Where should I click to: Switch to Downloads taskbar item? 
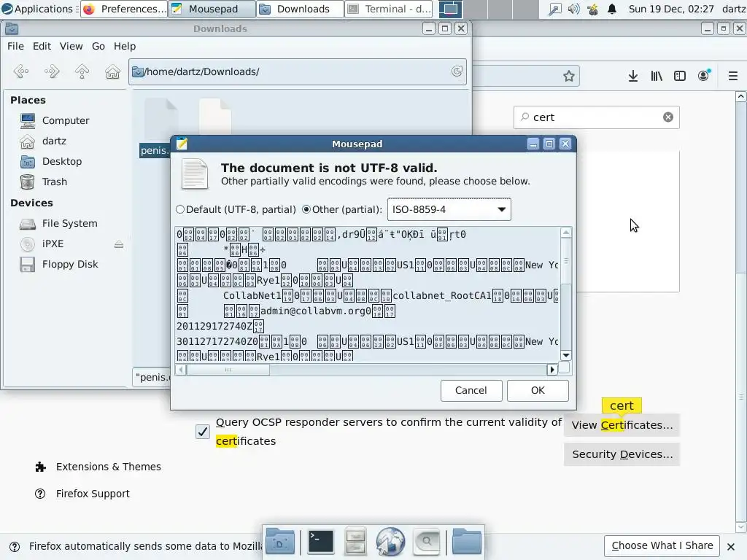[x=300, y=9]
